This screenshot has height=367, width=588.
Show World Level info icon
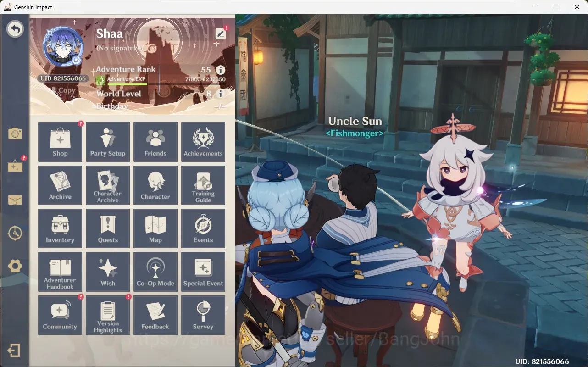click(221, 94)
